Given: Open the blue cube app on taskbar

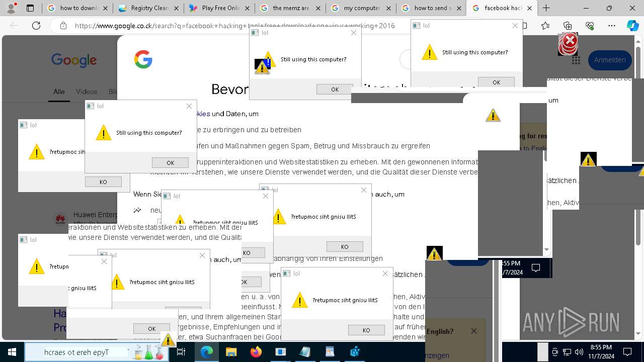Looking at the screenshot, I should [355, 352].
